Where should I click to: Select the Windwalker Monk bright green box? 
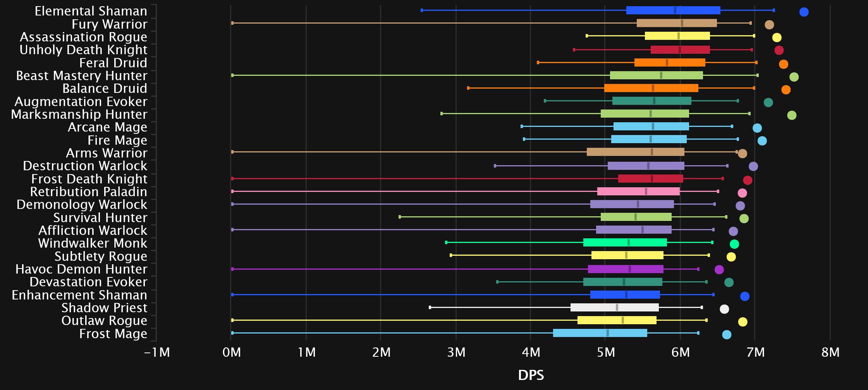(625, 243)
